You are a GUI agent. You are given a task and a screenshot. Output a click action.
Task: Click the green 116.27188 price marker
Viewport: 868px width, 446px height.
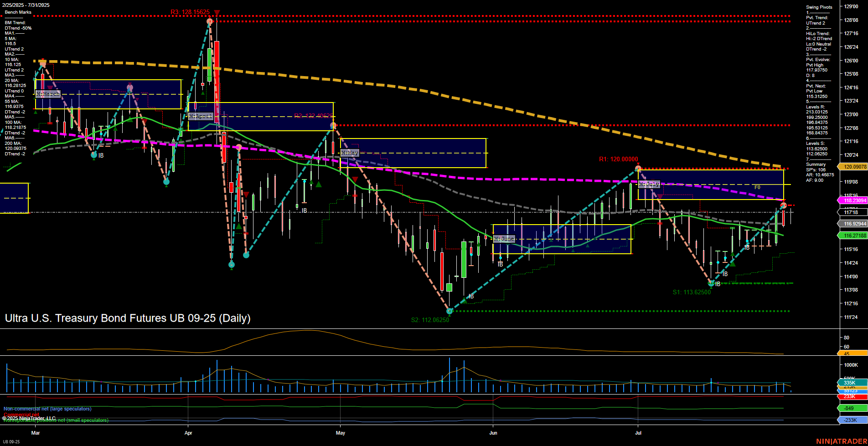coord(853,236)
